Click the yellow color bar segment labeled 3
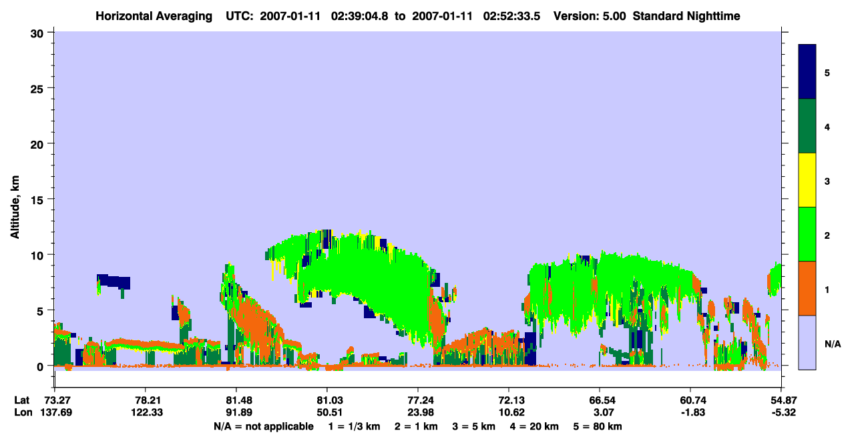This screenshot has width=868, height=445. click(807, 180)
